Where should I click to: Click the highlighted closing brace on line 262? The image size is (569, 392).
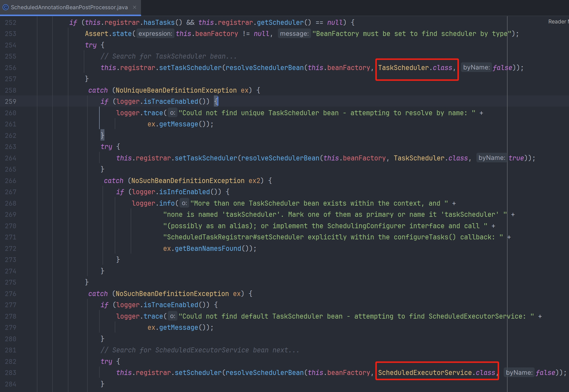pos(102,136)
